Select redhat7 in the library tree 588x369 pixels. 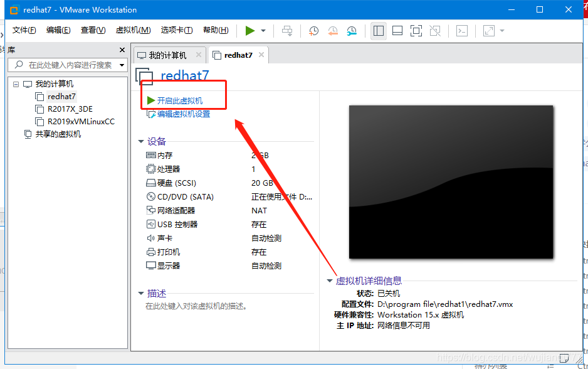click(x=61, y=97)
